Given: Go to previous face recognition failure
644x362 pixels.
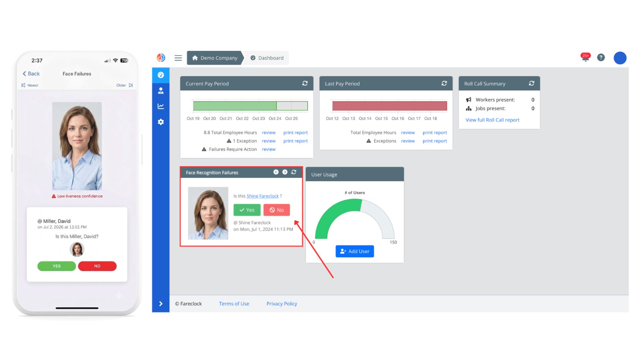Looking at the screenshot, I should pos(276,172).
